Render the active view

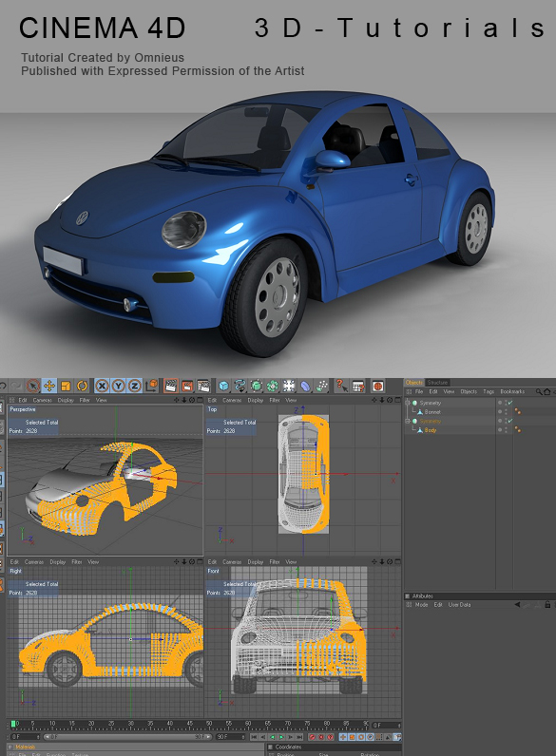pos(170,386)
